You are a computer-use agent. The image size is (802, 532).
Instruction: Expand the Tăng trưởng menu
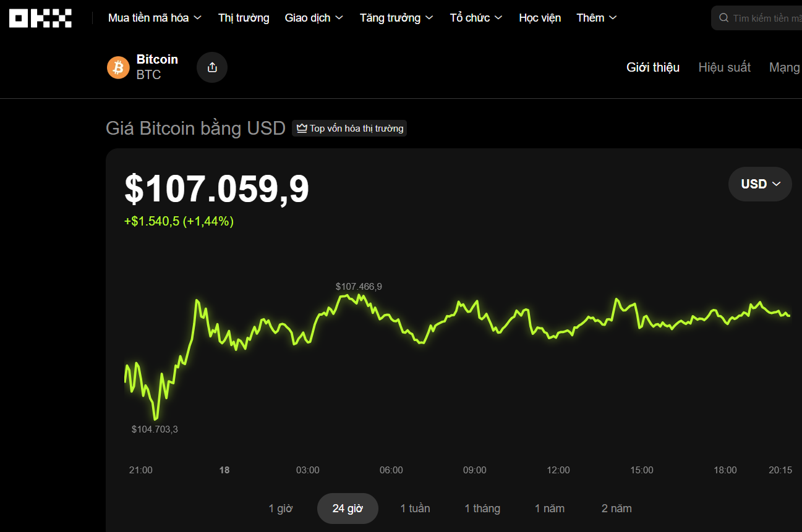coord(396,18)
